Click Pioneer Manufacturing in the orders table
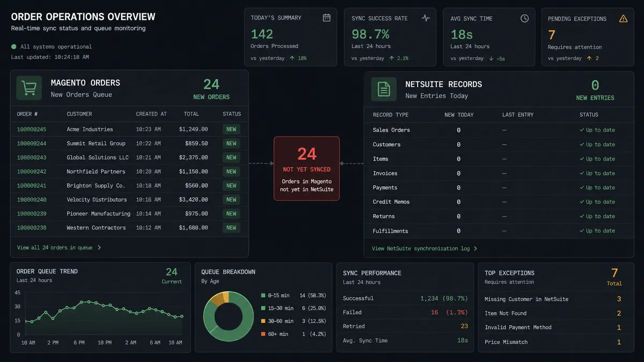Image resolution: width=644 pixels, height=362 pixels. [x=98, y=213]
